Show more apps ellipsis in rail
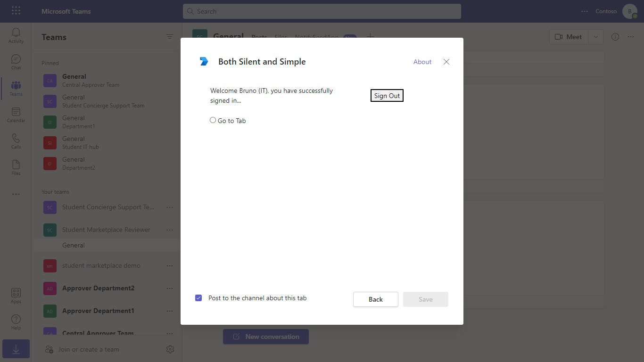 click(x=16, y=194)
